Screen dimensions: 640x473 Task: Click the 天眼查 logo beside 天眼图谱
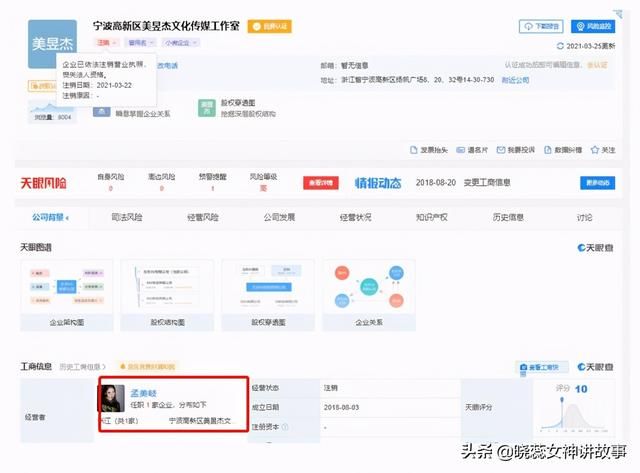596,248
